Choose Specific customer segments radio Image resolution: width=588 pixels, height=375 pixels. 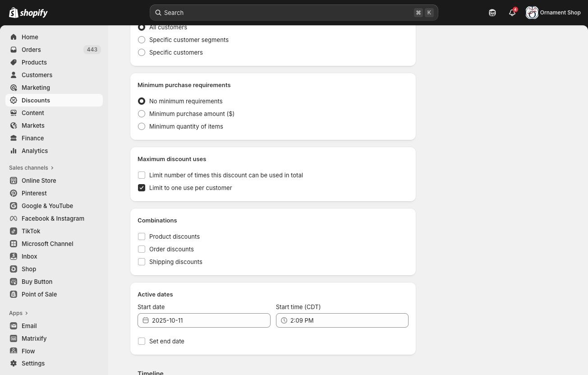tap(142, 40)
